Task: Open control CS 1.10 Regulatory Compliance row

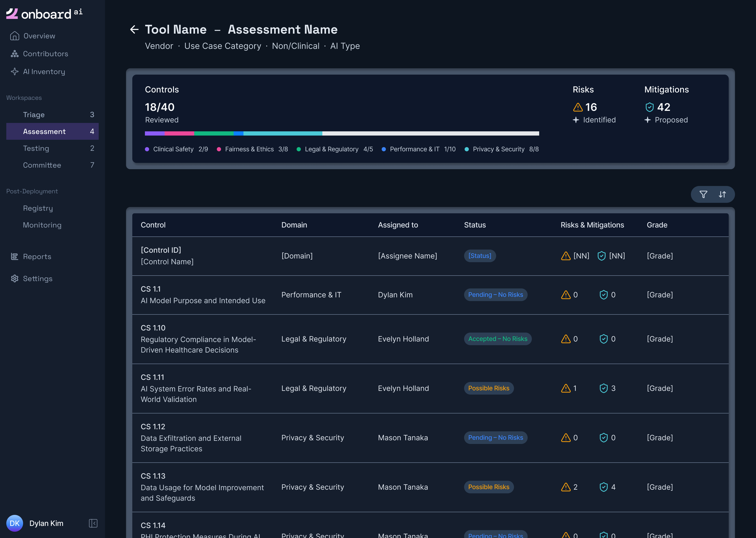Action: pyautogui.click(x=430, y=339)
